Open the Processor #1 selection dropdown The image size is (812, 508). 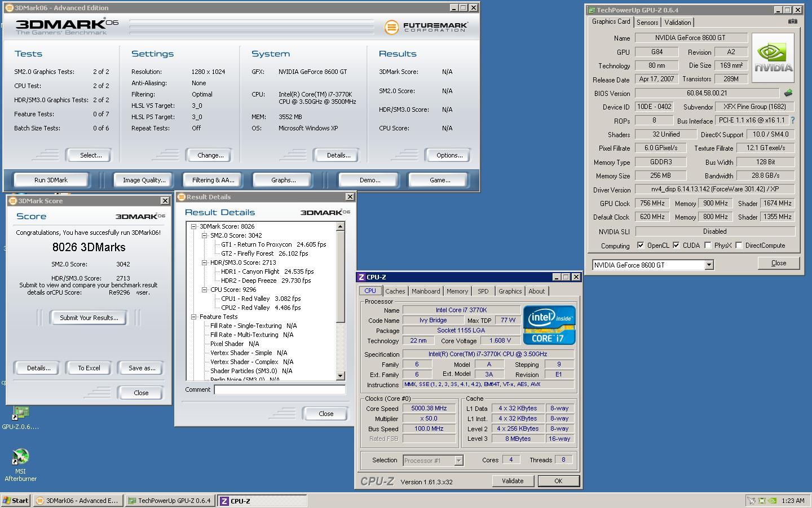point(458,461)
